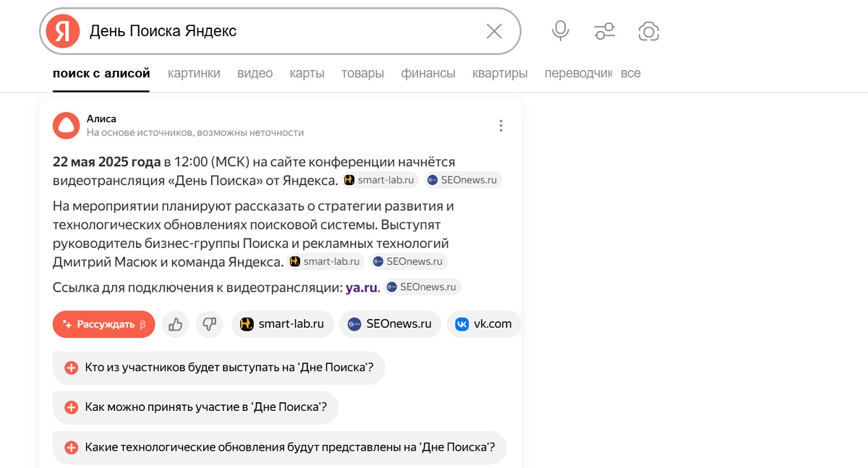Open search settings with the filters icon
The height and width of the screenshot is (468, 868).
604,31
